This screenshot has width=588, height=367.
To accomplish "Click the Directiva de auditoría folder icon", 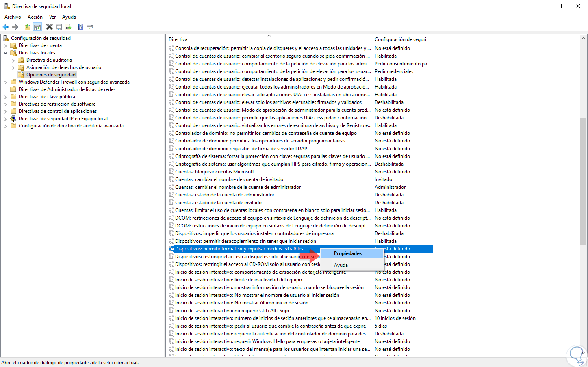I will coord(21,60).
